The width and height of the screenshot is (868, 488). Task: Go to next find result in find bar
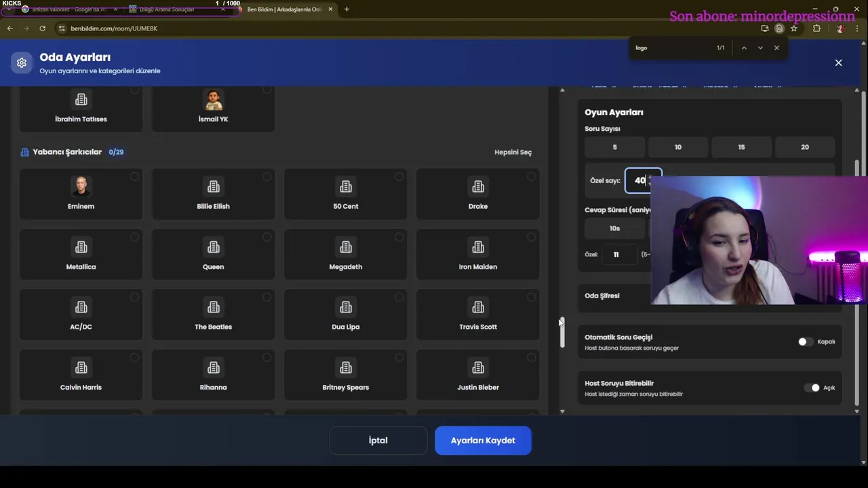[760, 48]
